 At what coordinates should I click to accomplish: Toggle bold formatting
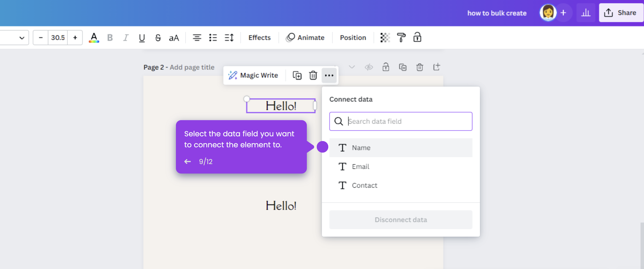pos(110,38)
